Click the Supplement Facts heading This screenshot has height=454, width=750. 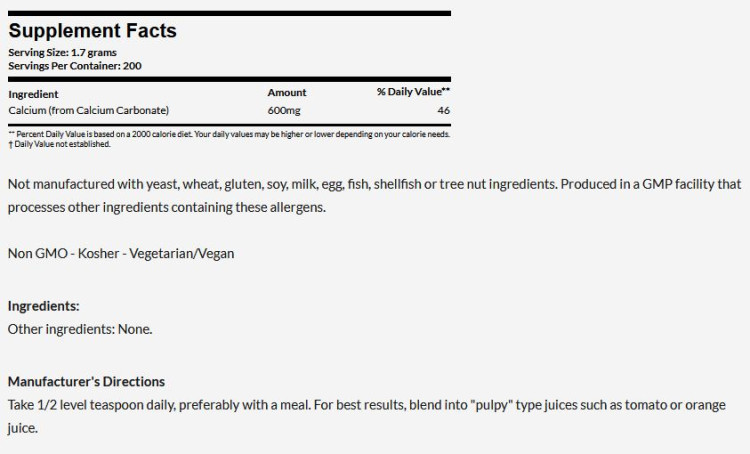pyautogui.click(x=92, y=31)
